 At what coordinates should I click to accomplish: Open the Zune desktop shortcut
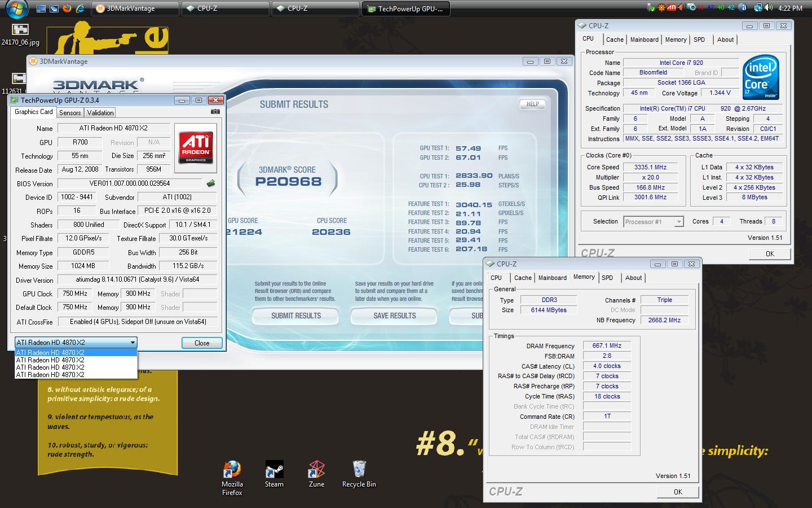coord(316,474)
